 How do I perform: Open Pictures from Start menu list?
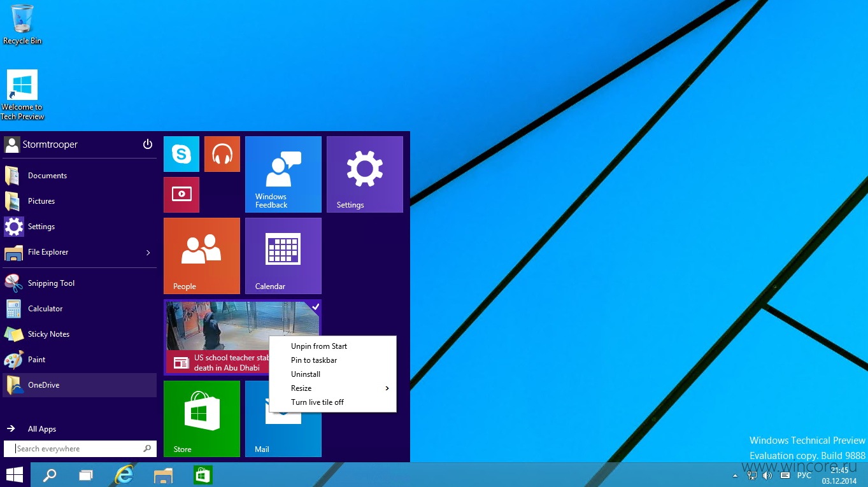click(x=80, y=201)
